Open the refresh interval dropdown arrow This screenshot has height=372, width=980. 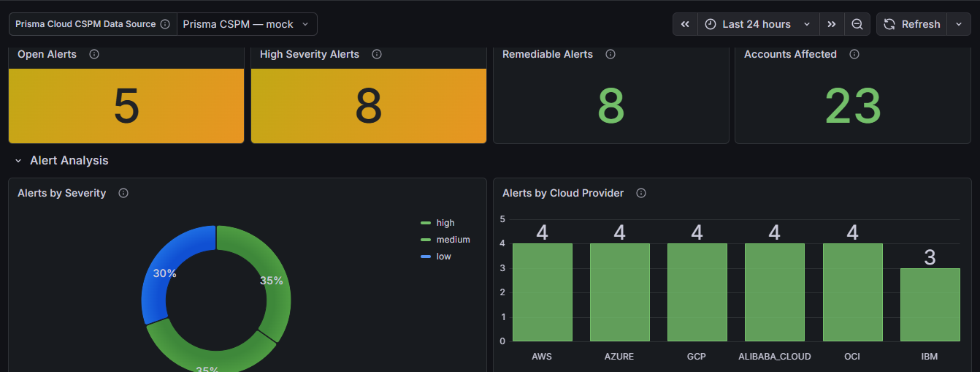click(x=959, y=24)
